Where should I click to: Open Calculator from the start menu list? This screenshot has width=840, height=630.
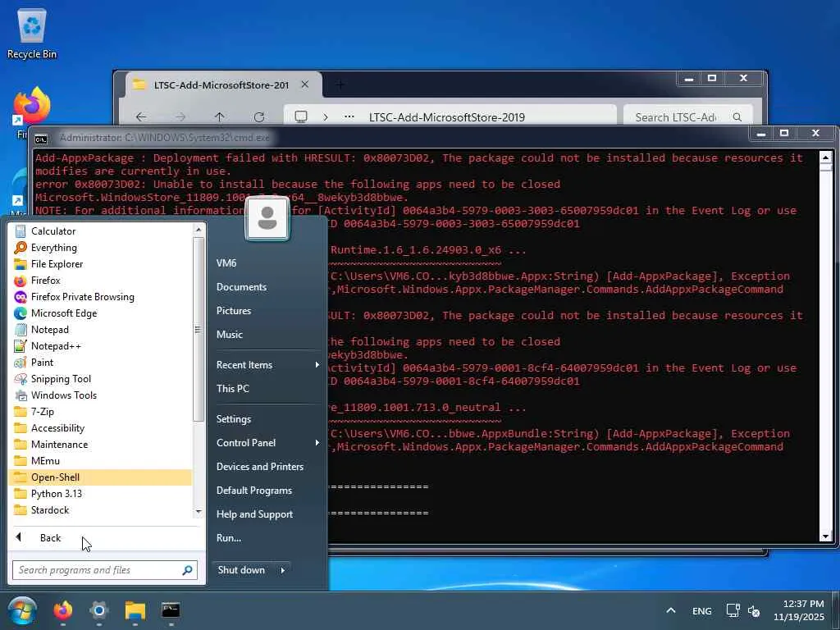pos(100,231)
